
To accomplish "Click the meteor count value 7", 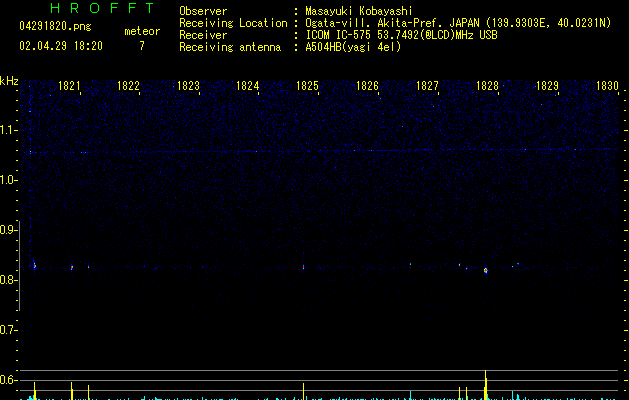I will point(142,46).
